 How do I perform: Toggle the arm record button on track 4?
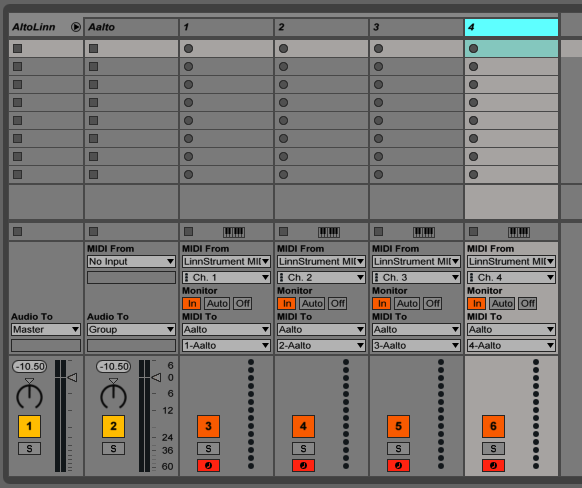tap(493, 465)
